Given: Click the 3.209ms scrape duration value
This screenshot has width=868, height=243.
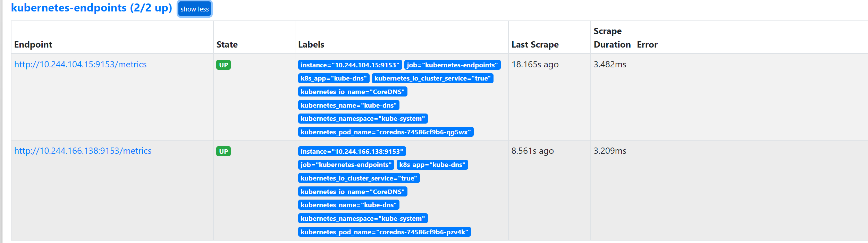Looking at the screenshot, I should (610, 151).
